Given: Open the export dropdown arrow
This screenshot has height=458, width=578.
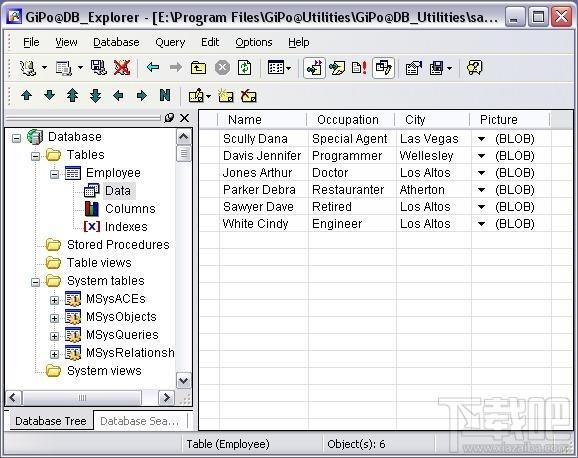Looking at the screenshot, I should 449,68.
